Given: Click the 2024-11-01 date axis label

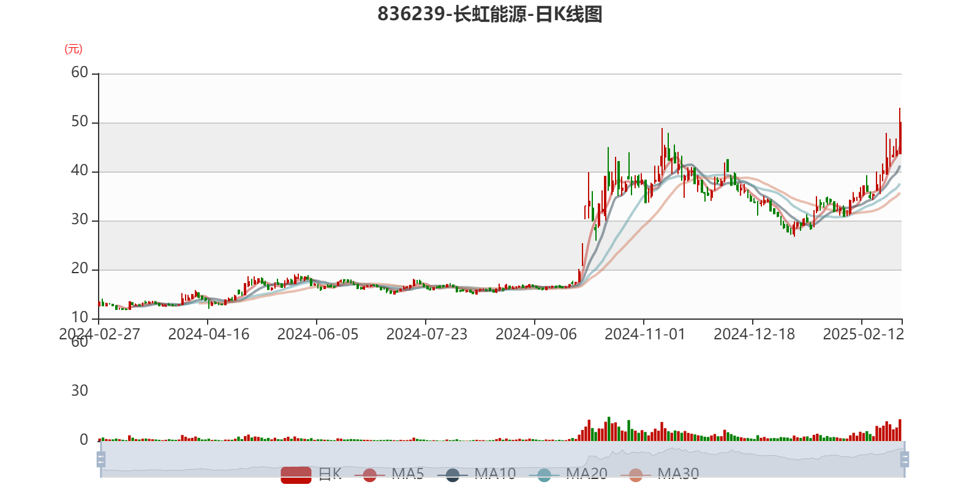Looking at the screenshot, I should point(645,334).
